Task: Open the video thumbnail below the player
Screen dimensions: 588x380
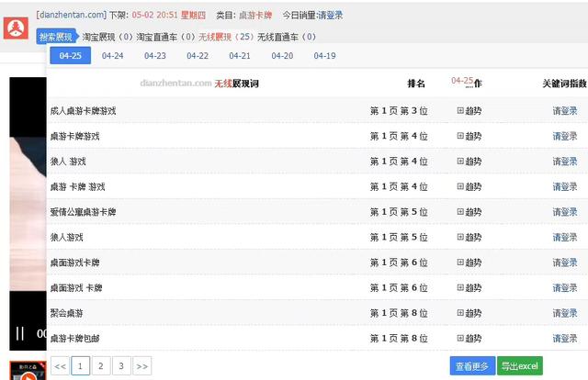Action: (28, 371)
